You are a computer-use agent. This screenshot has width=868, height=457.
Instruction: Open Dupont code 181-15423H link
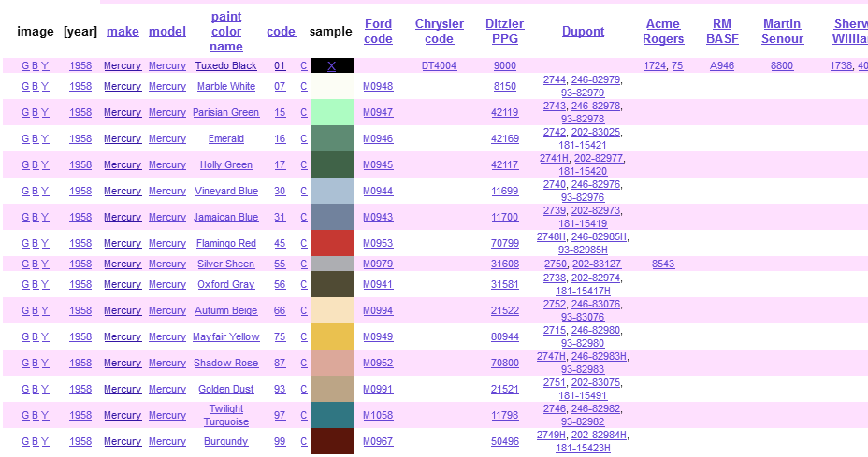pos(583,448)
